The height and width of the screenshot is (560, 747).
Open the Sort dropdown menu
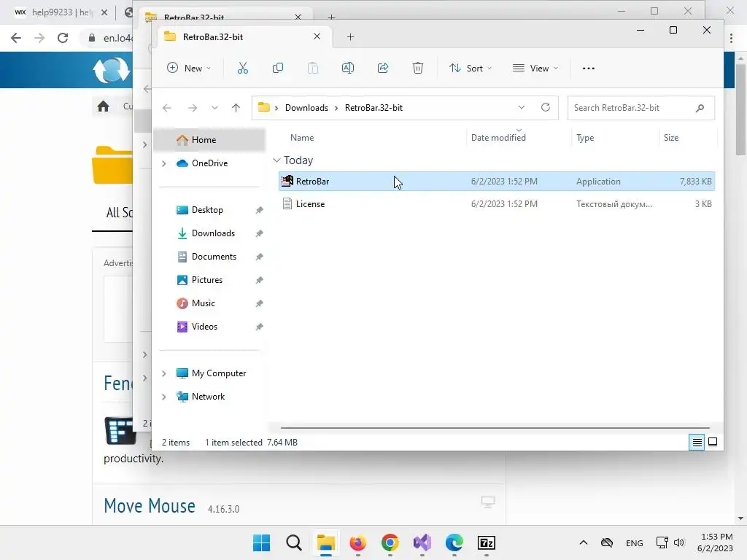coord(471,68)
